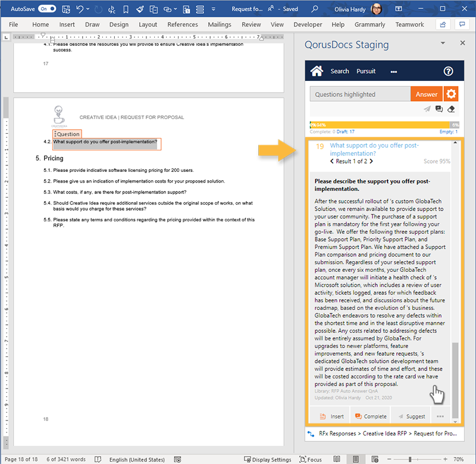Go to the Layout tab
Image resolution: width=476 pixels, height=464 pixels.
(x=148, y=24)
